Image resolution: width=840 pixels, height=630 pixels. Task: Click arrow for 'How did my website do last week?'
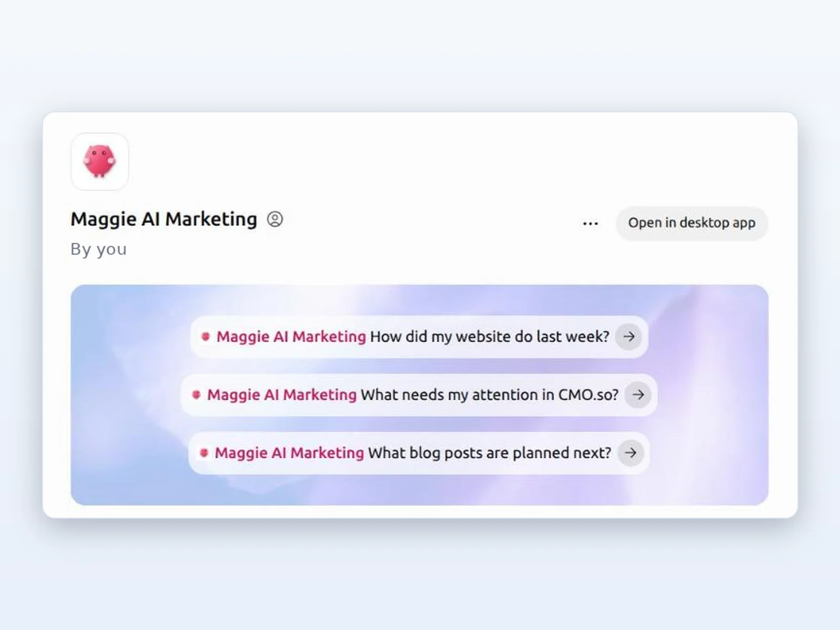tap(629, 337)
